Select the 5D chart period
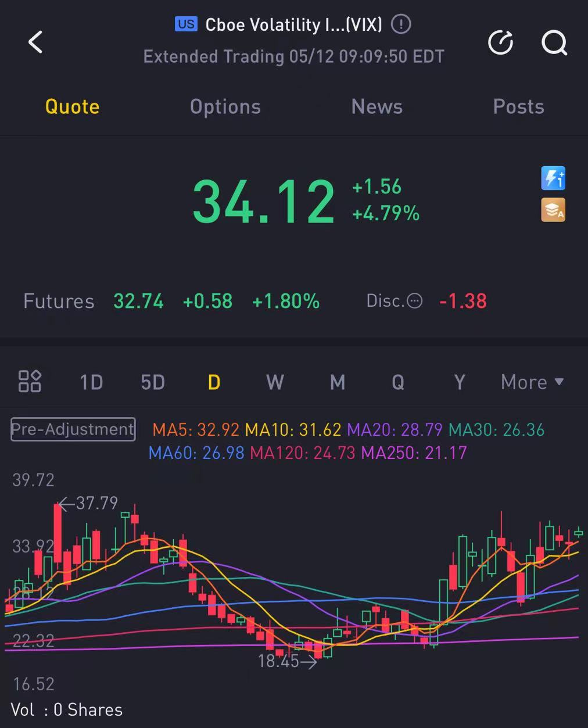Image resolution: width=588 pixels, height=728 pixels. click(153, 382)
